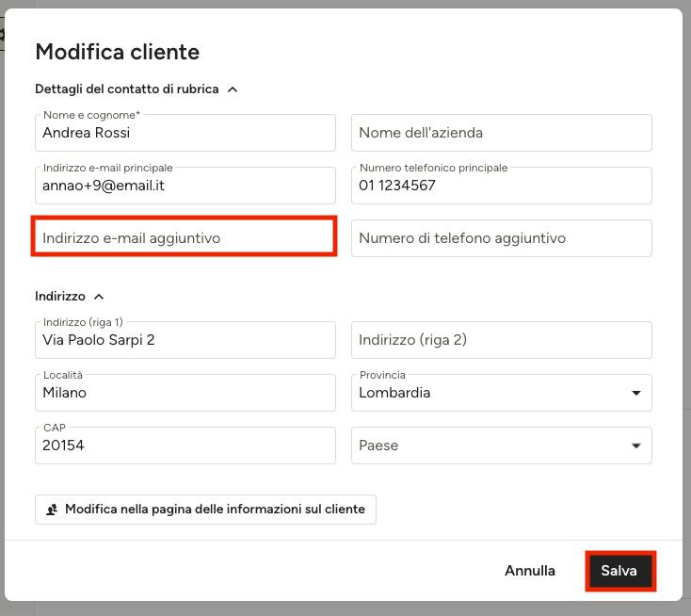Screen dimensions: 691x616
Task: Select the Indirizzo (riga 2) field
Action: click(x=502, y=340)
